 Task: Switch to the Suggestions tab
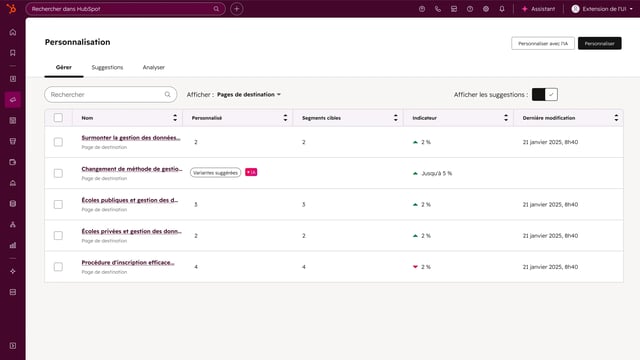[x=107, y=67]
